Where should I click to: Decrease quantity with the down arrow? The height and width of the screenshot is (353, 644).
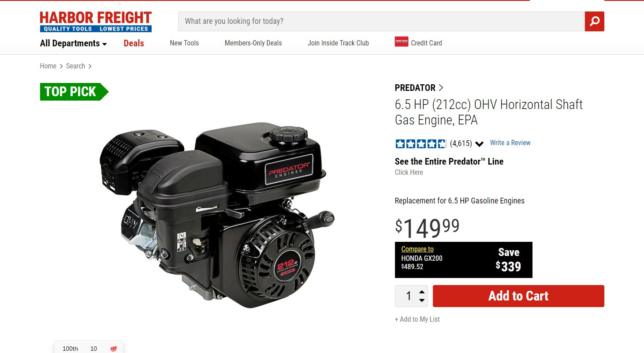(422, 300)
